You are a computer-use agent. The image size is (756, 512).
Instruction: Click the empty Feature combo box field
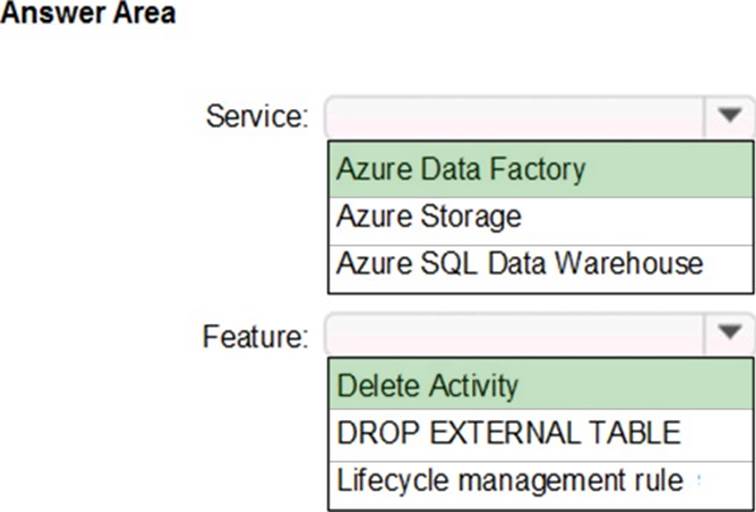pyautogui.click(x=515, y=334)
